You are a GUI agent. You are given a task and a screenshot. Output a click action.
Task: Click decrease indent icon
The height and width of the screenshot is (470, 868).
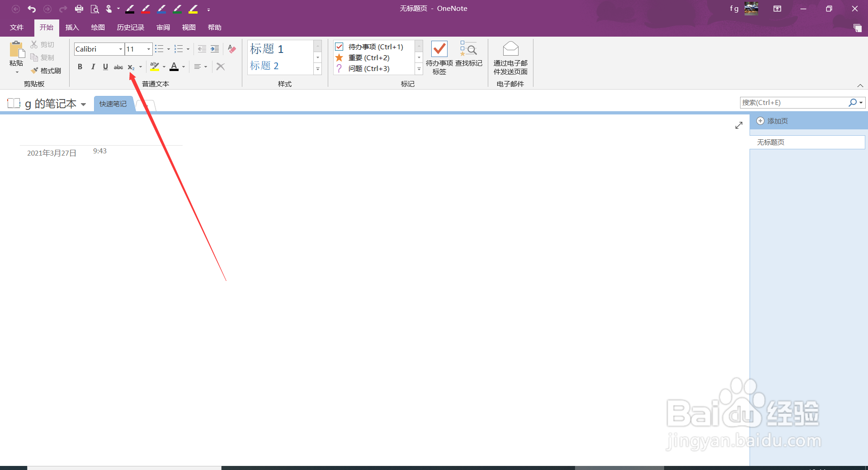coord(202,49)
